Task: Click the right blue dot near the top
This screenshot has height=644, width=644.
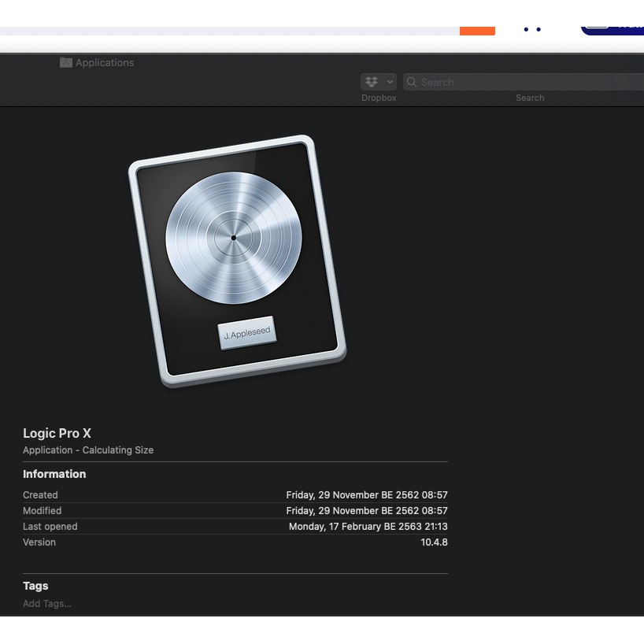Action: 537,29
